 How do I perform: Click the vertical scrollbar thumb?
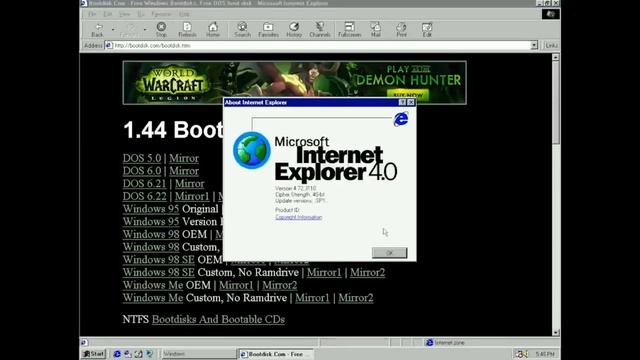click(556, 103)
